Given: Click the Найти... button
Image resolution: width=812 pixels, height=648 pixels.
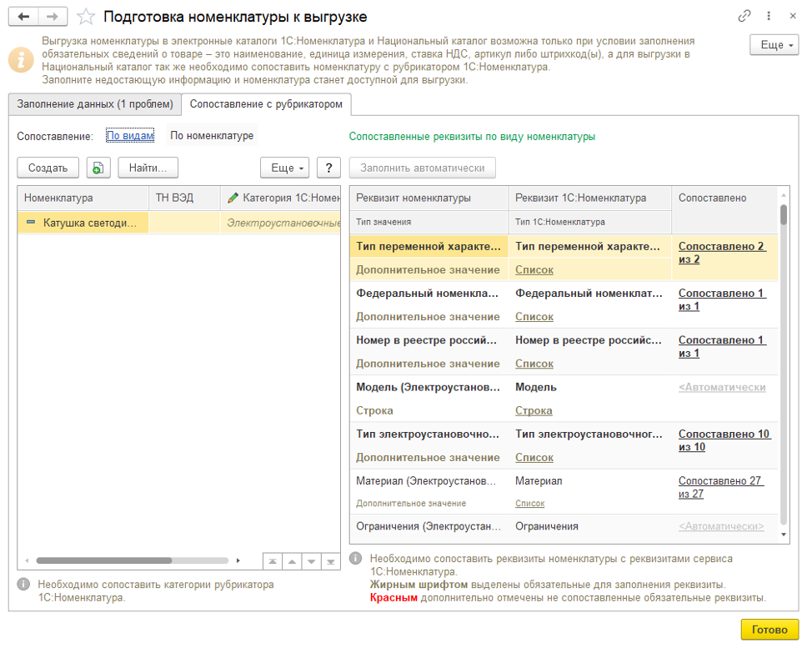Looking at the screenshot, I should pyautogui.click(x=148, y=168).
